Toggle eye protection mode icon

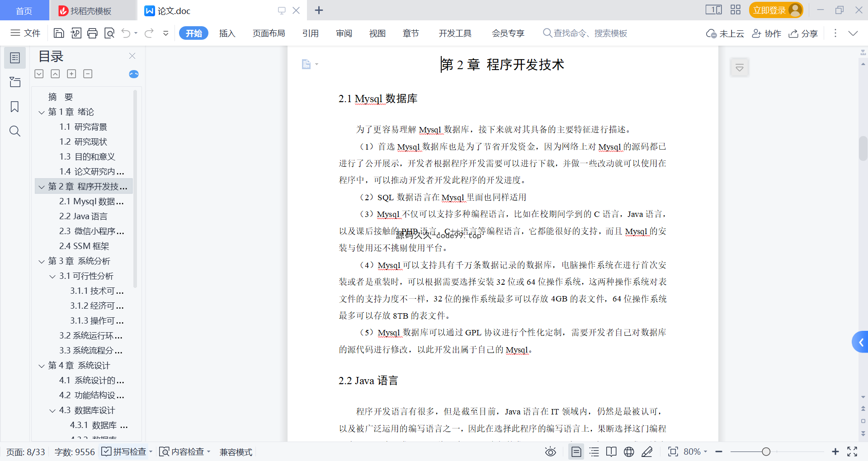click(x=550, y=452)
